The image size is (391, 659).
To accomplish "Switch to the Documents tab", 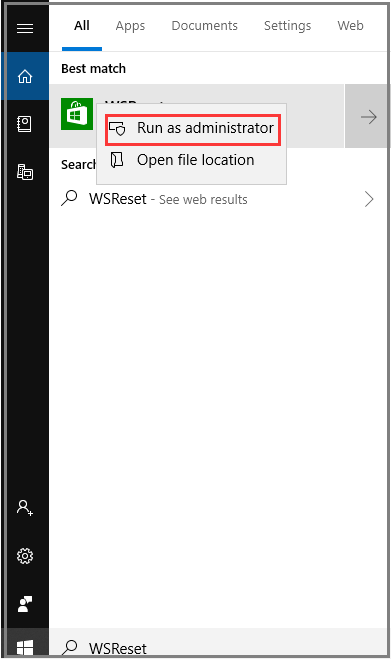I will (x=204, y=26).
